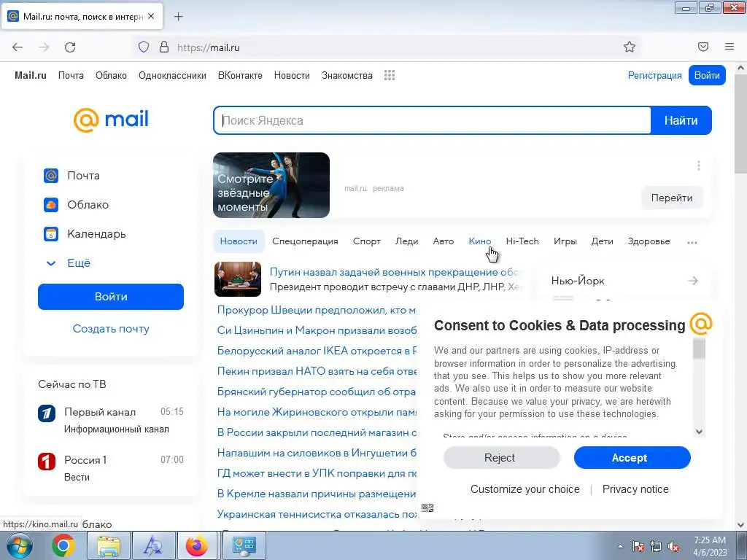Reject cookies in consent dialog
The height and width of the screenshot is (560, 747).
[501, 458]
